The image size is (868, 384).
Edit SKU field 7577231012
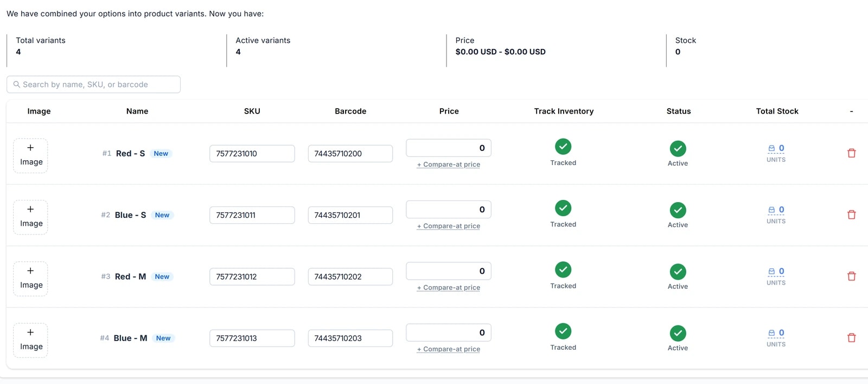pyautogui.click(x=252, y=276)
